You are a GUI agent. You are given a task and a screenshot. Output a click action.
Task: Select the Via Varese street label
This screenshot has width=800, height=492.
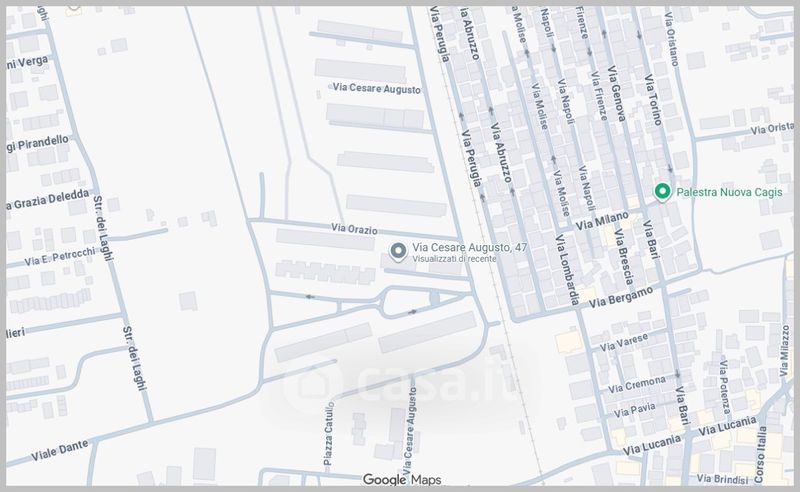coord(623,343)
